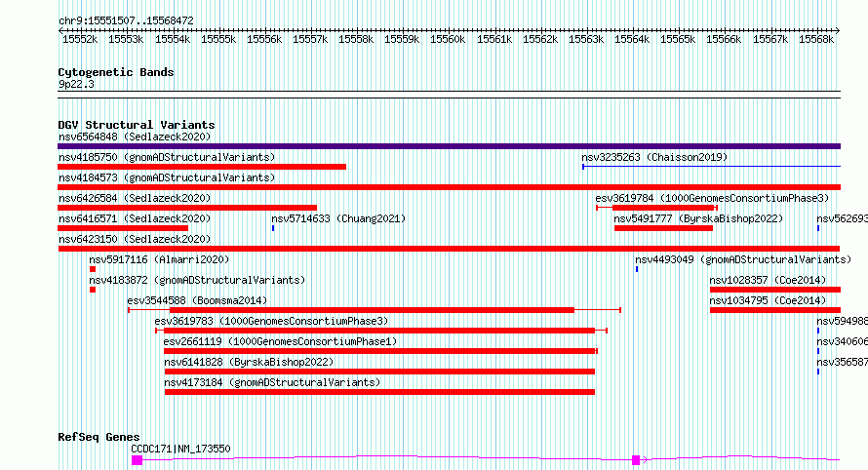Image resolution: width=868 pixels, height=470 pixels.
Task: Open esv3619784 (1000GenomesConsortiumPhase3) label
Action: pyautogui.click(x=712, y=198)
